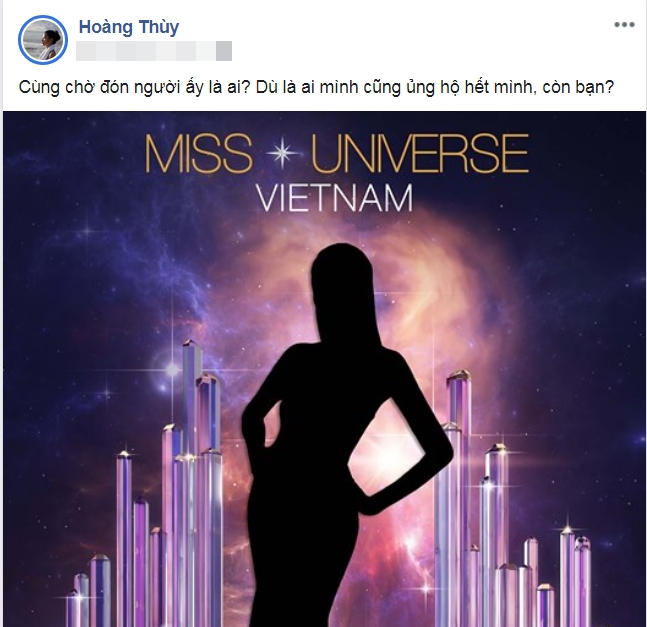Open the Miss Universe Vietnam poster image
This screenshot has width=647, height=627.
[324, 369]
